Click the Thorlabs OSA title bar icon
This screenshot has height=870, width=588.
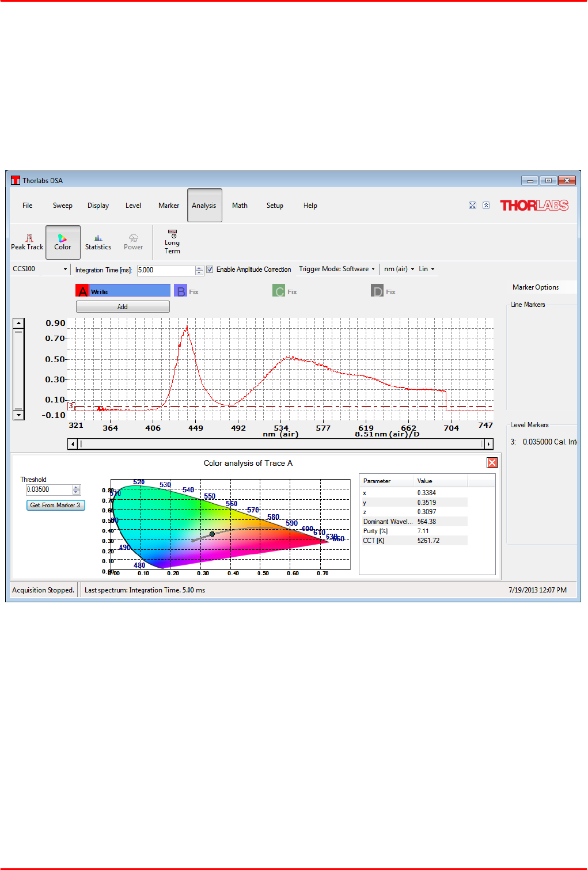(x=16, y=180)
